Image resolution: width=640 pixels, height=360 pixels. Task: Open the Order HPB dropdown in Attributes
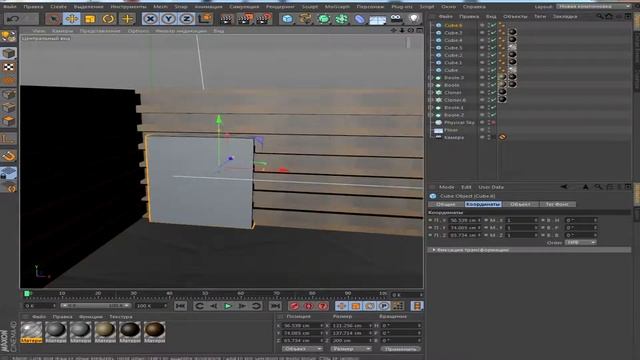click(580, 242)
